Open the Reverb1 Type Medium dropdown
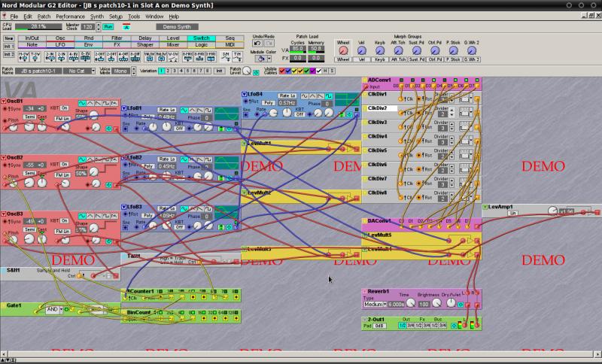Screen dimensions: 602x364 click(x=375, y=304)
